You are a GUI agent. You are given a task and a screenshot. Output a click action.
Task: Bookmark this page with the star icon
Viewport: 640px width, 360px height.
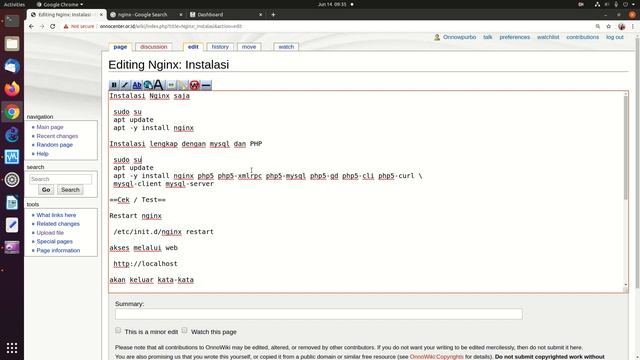point(609,26)
